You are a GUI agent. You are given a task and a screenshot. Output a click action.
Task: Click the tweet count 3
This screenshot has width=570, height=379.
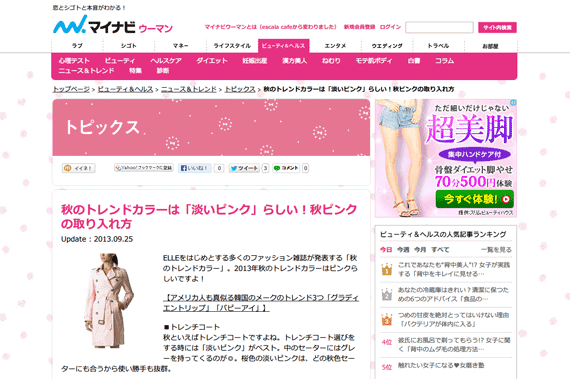[x=265, y=168]
